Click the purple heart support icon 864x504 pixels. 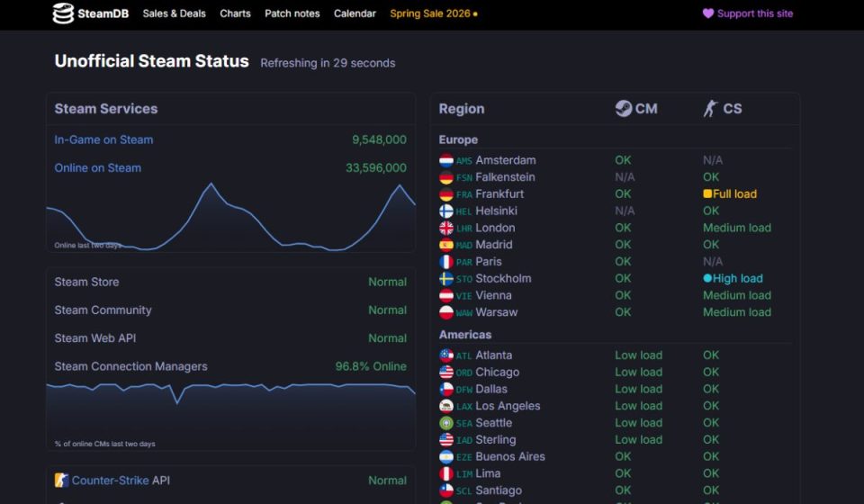(708, 13)
